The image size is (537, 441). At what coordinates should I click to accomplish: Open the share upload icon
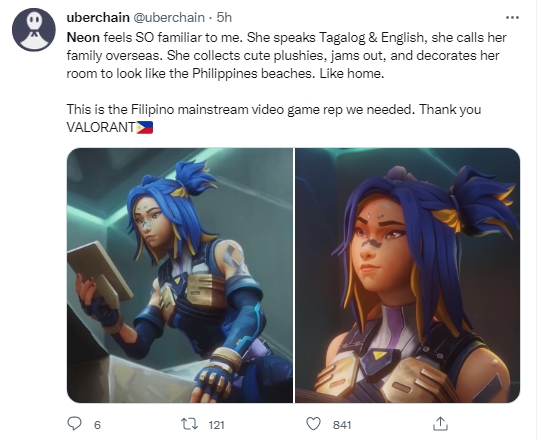pos(440,424)
